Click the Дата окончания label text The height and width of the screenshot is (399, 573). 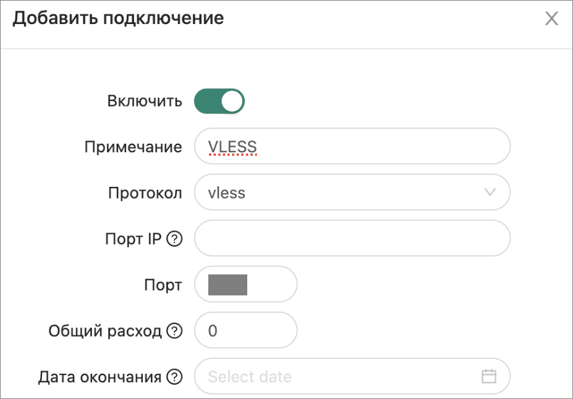[100, 377]
